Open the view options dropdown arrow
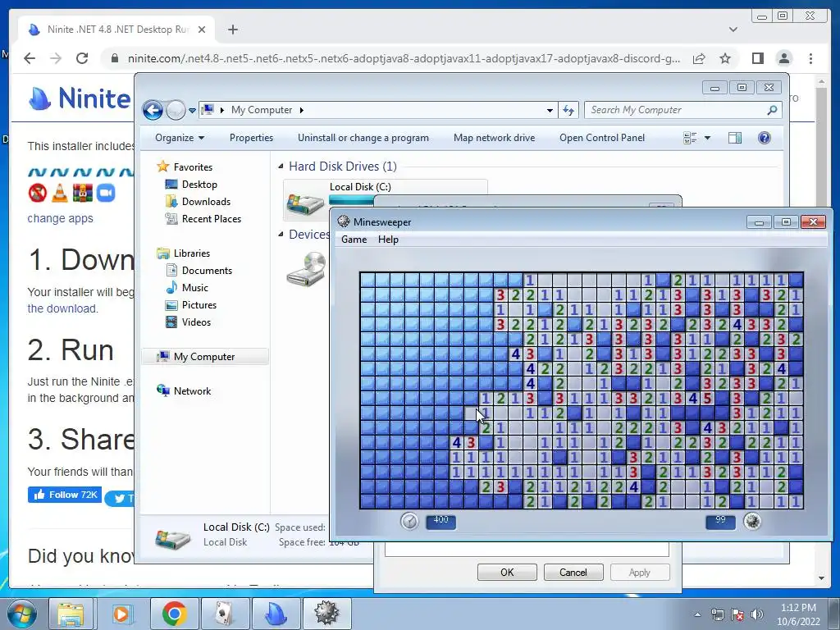The width and height of the screenshot is (840, 630). [x=707, y=138]
